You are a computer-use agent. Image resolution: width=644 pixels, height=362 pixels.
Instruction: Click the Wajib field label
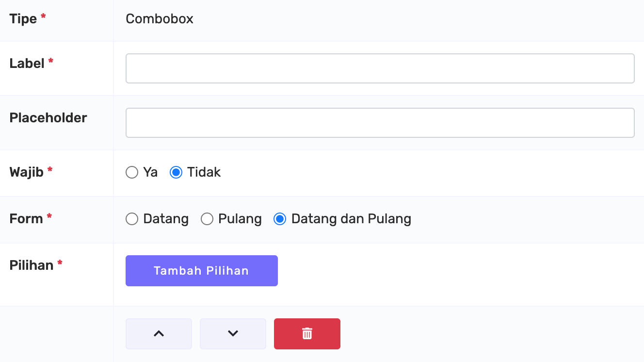[27, 172]
